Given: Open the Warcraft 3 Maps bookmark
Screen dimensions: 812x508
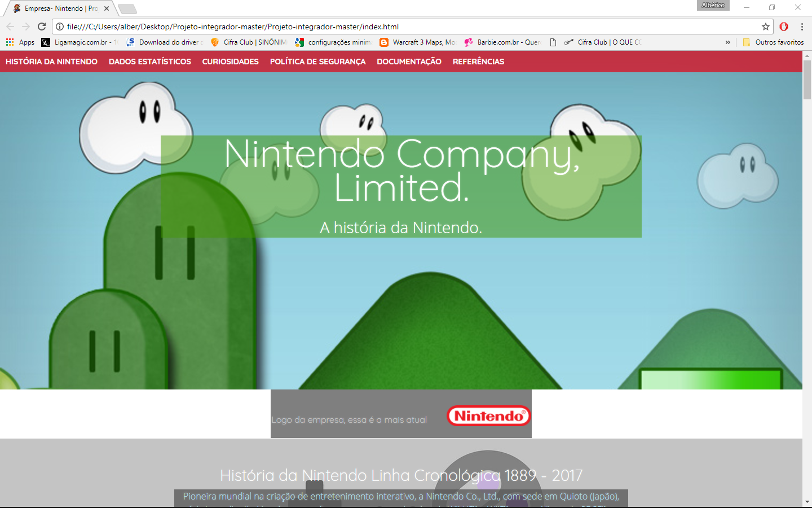Looking at the screenshot, I should tap(418, 42).
